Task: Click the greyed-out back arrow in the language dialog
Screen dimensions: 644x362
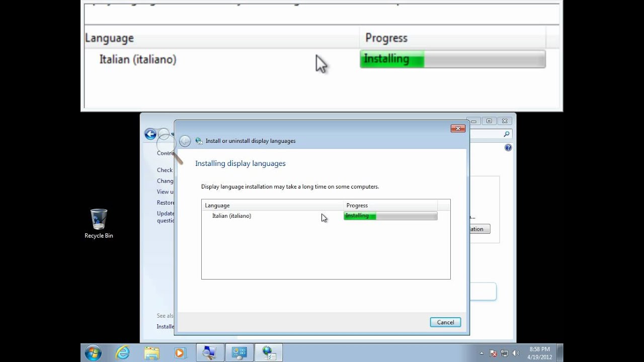Action: [x=185, y=141]
